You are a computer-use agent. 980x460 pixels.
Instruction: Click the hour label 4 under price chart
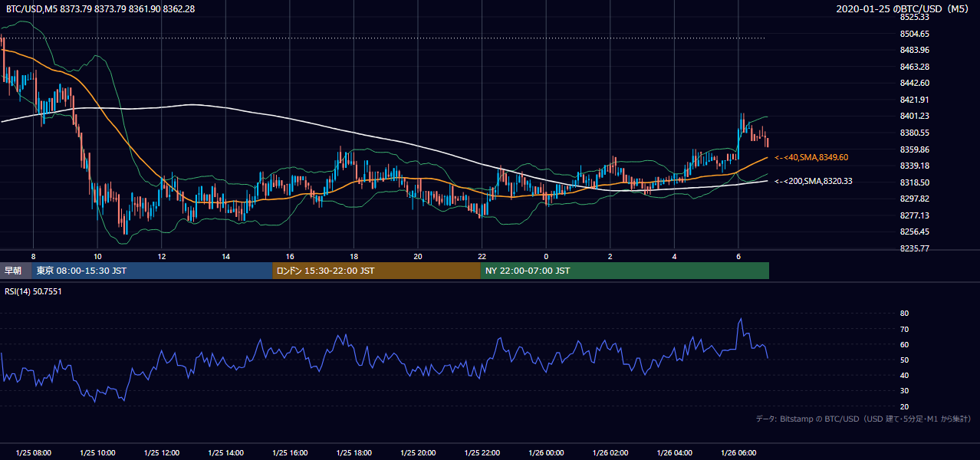click(x=674, y=256)
